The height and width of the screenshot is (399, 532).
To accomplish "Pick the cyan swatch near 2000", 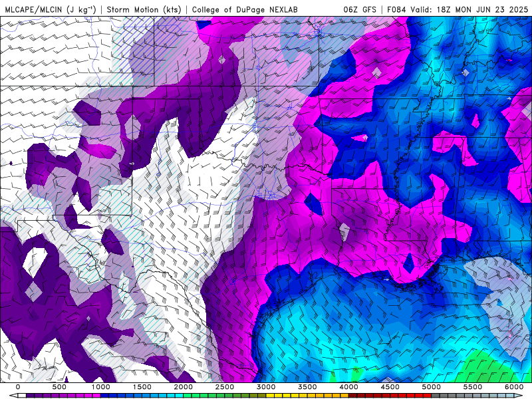I will (x=179, y=396).
